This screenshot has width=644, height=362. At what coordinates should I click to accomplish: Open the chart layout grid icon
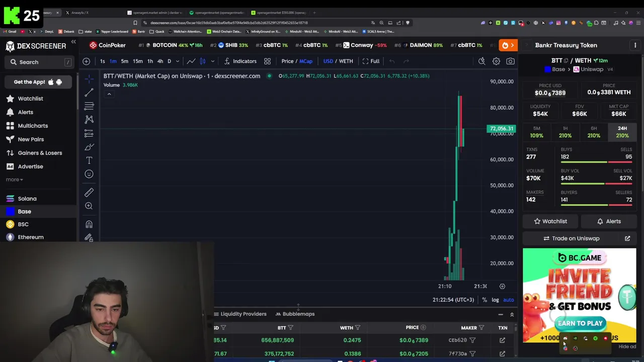point(267,61)
